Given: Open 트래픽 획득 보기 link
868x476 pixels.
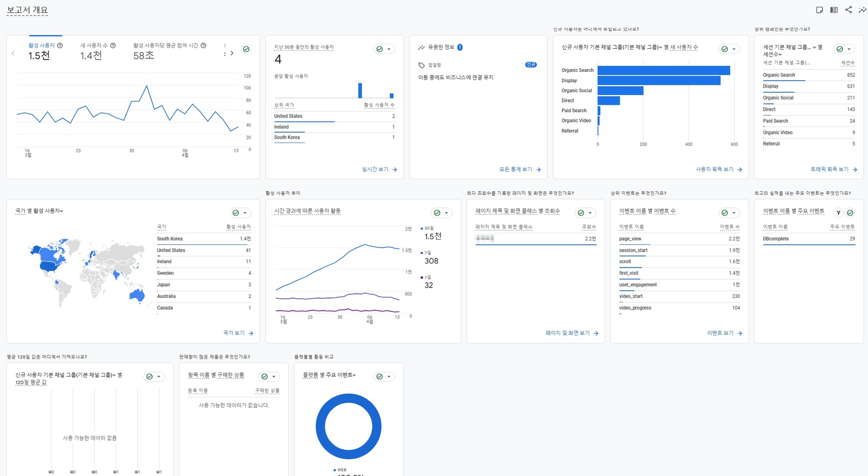Looking at the screenshot, I should [x=834, y=170].
